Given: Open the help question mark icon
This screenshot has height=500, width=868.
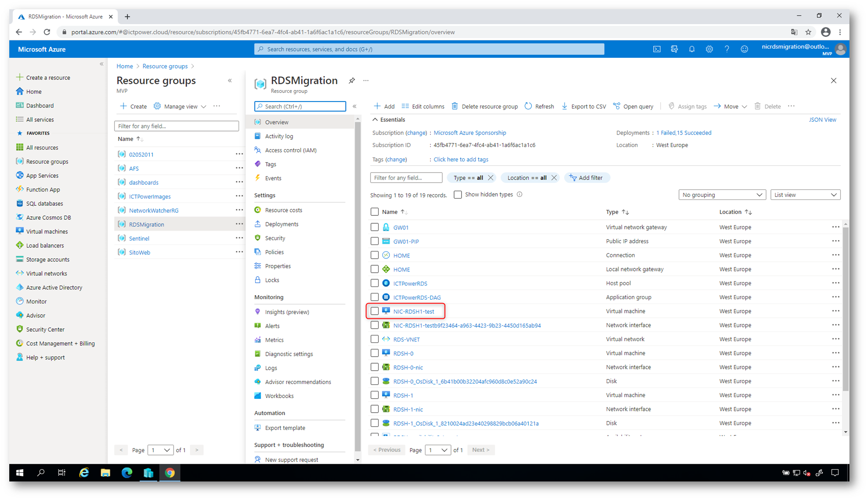Looking at the screenshot, I should coord(727,49).
